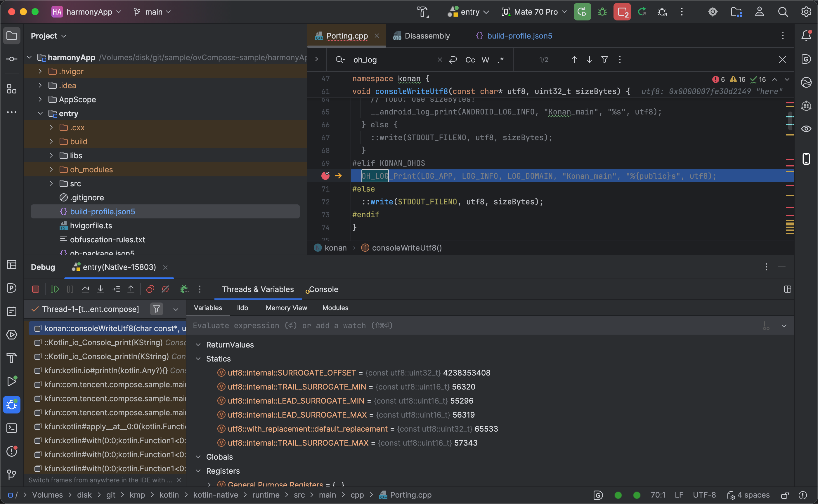Viewport: 818px width, 504px height.
Task: Click the Stop debug session icon
Action: click(35, 289)
